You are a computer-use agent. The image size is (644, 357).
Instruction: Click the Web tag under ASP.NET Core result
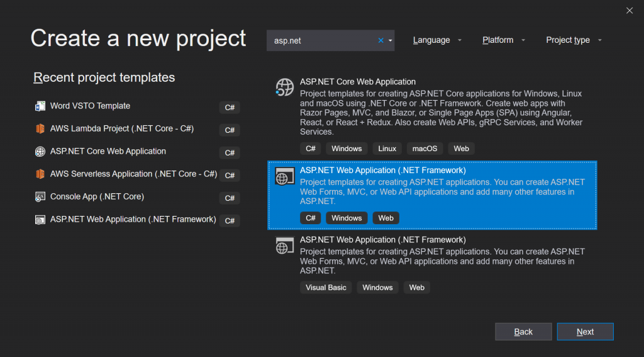(x=461, y=149)
